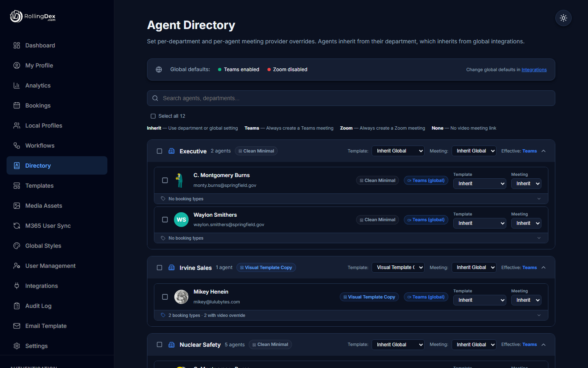This screenshot has width=588, height=368.
Task: Click the Visual Template Copy badge on Irvine Sales
Action: [266, 267]
